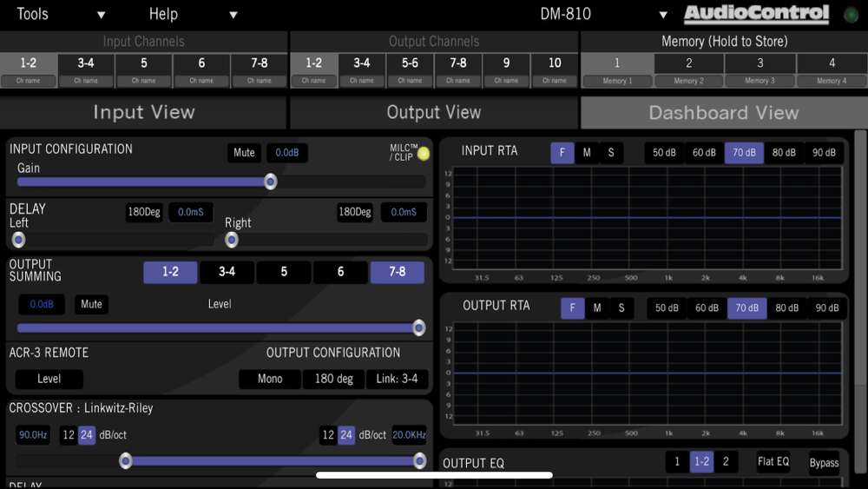Open the Tools dropdown menu

pos(61,14)
